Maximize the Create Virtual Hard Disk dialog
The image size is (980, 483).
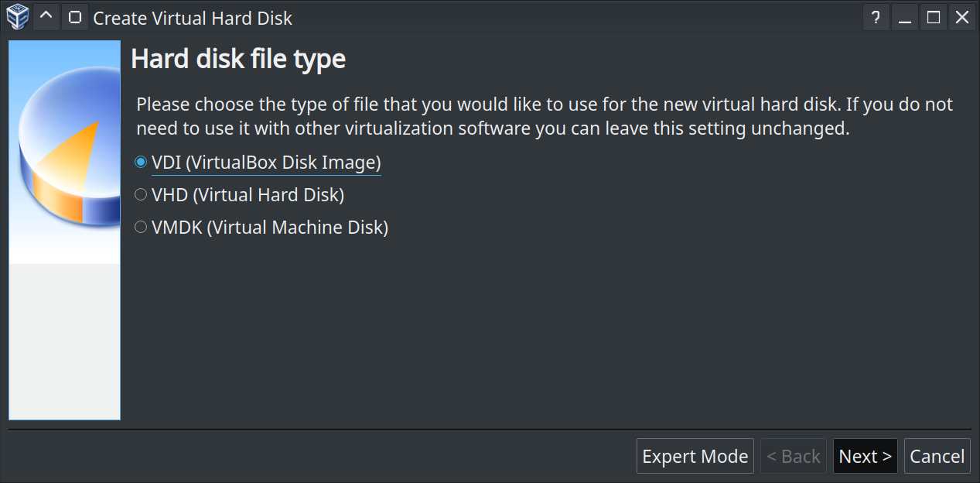934,17
